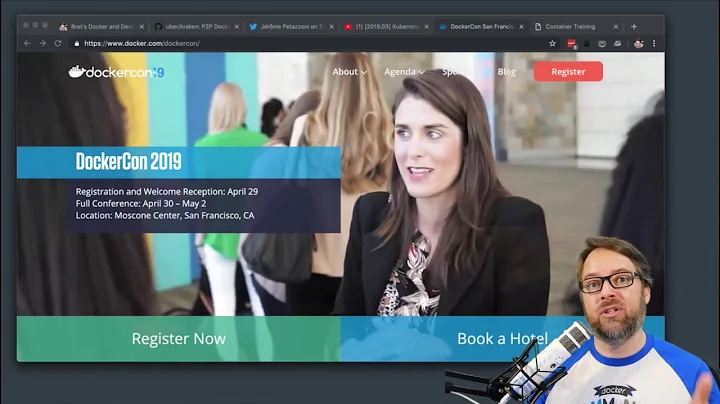This screenshot has height=404, width=720.
Task: Close the Jérôme Petazzoni Twitter tab
Action: click(332, 27)
